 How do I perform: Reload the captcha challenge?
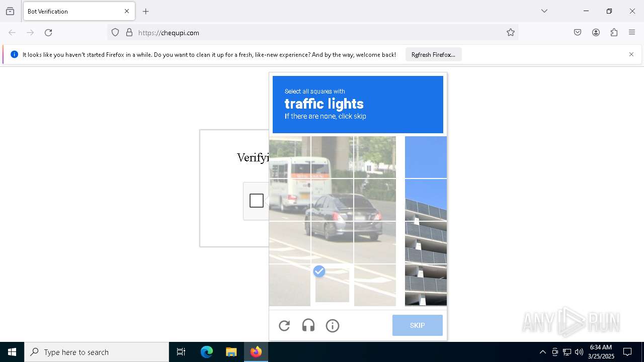284,326
